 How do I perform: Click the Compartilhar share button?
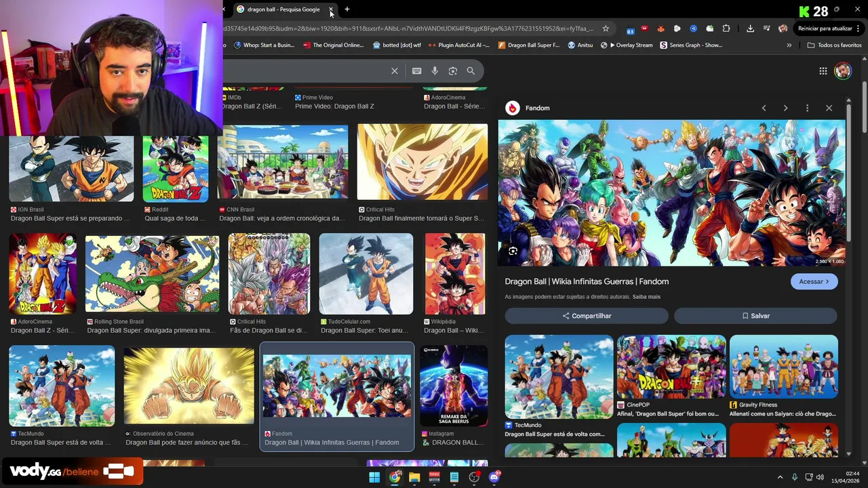point(587,316)
